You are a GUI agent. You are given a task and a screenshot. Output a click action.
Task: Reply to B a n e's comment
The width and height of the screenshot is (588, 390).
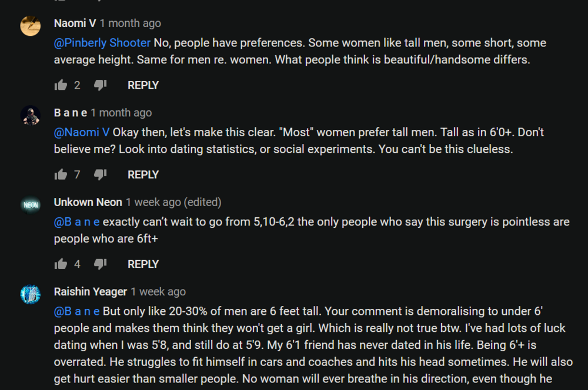pos(143,174)
